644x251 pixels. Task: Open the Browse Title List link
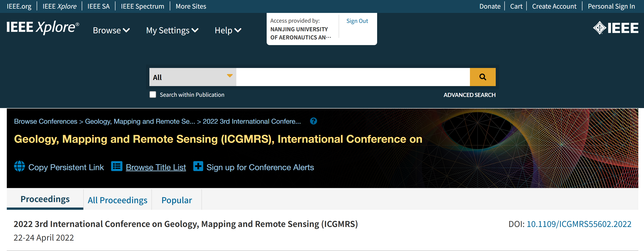[156, 167]
